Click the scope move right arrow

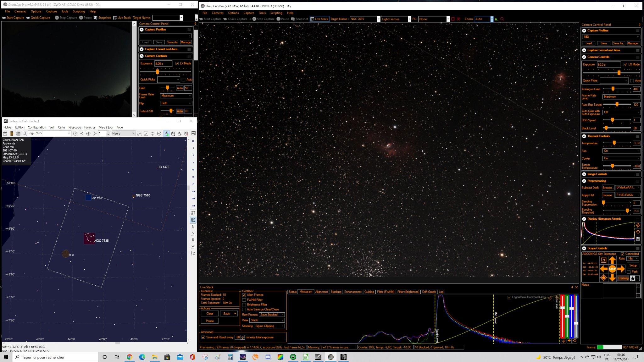(x=621, y=269)
